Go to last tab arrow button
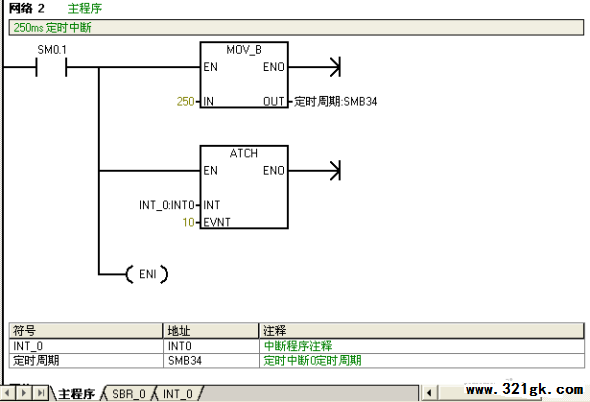 pos(40,393)
